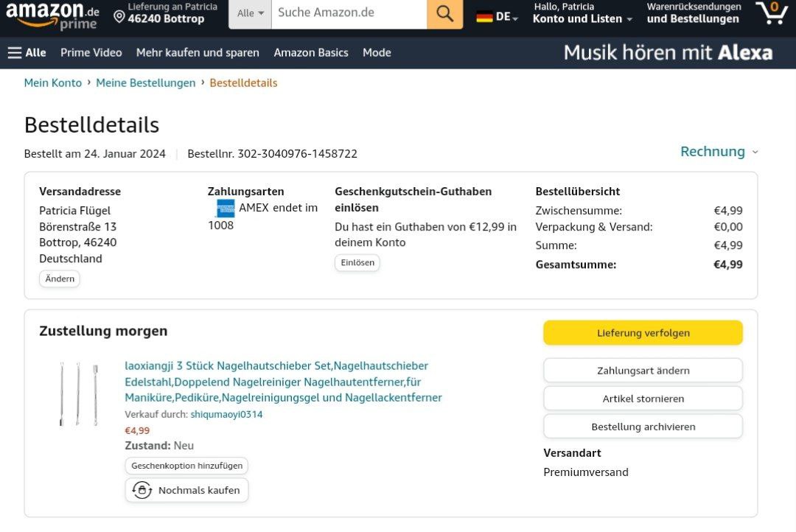
Task: Expand Konto und Listen menu
Action: (582, 18)
